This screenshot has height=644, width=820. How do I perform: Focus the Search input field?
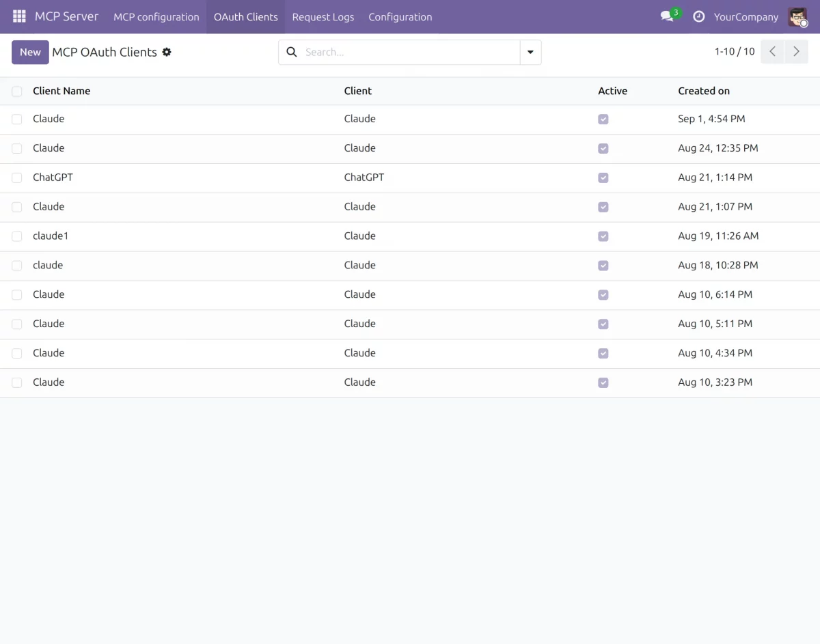(x=410, y=52)
